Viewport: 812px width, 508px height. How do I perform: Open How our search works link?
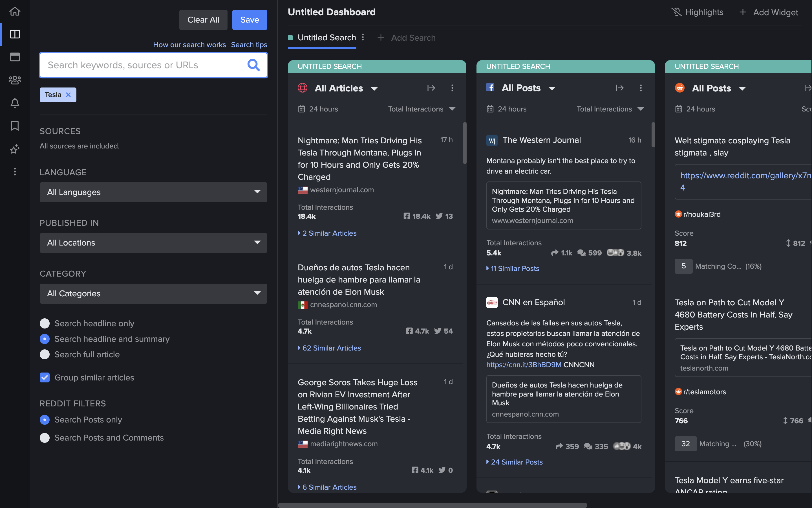pyautogui.click(x=189, y=45)
